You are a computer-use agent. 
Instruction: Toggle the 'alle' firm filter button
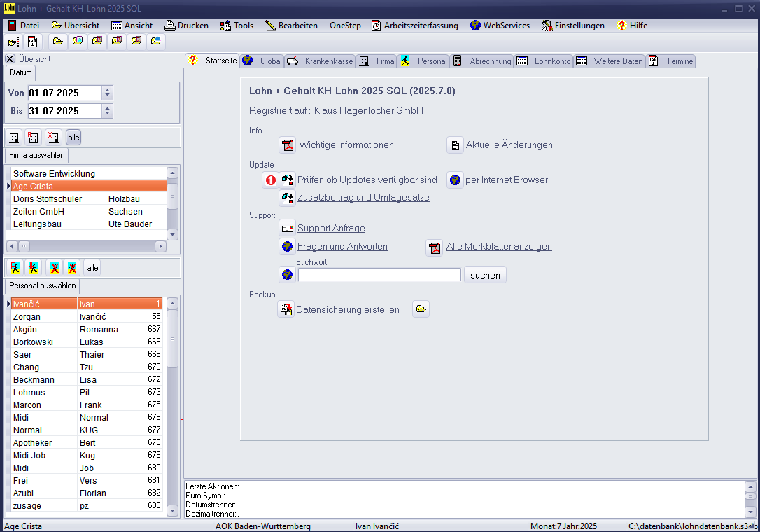pos(73,138)
